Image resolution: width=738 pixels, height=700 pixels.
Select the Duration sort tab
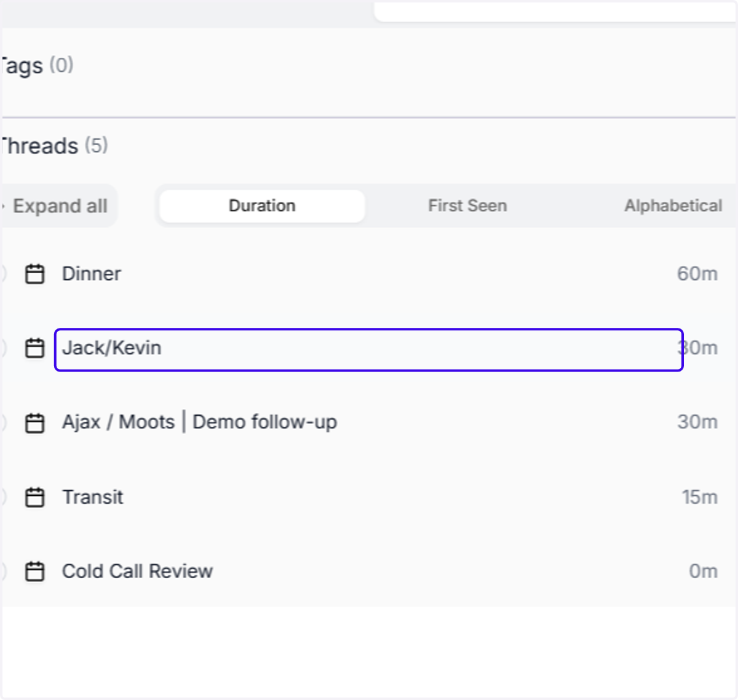262,206
